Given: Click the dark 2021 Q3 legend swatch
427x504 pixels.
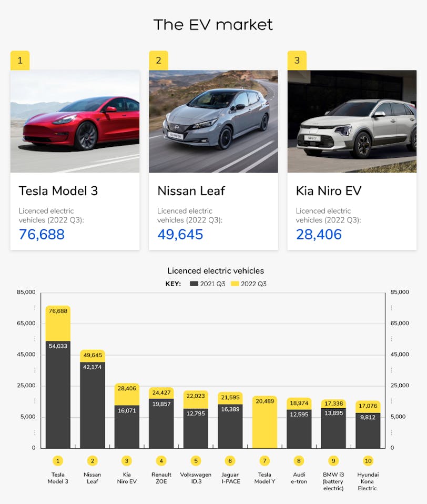Looking at the screenshot, I should (194, 284).
